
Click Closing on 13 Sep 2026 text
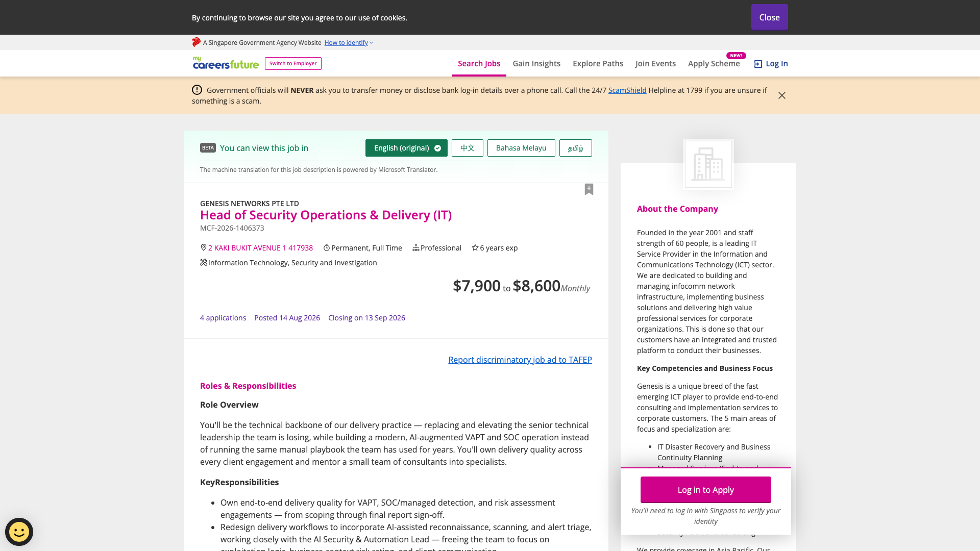pyautogui.click(x=366, y=318)
